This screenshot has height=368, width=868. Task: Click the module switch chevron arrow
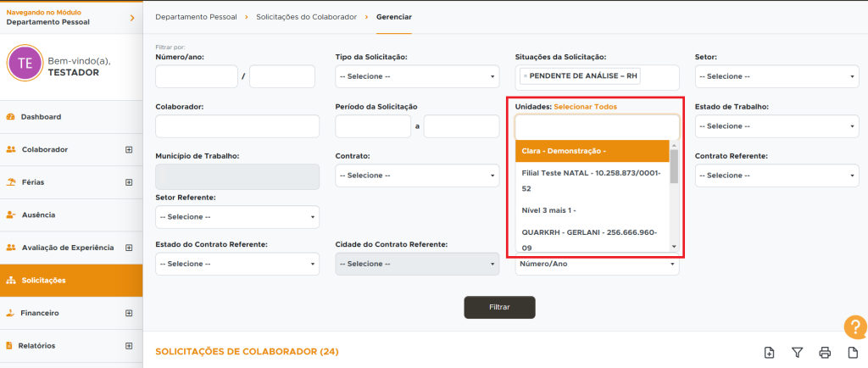(131, 18)
